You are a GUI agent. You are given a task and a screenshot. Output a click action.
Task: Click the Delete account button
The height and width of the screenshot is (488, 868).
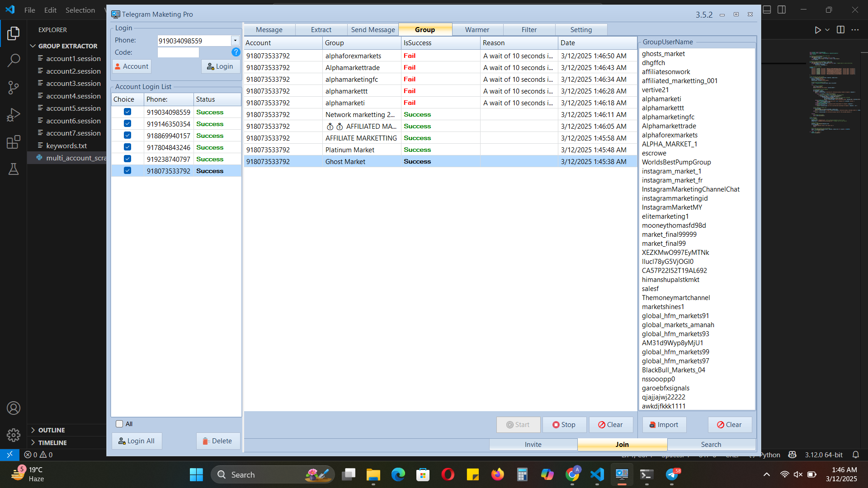tap(218, 441)
